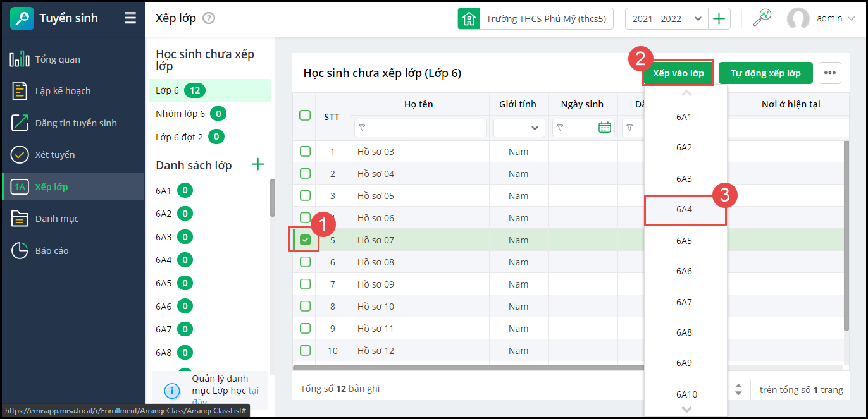
Task: Click the Họ tên filter input field
Action: [x=421, y=128]
